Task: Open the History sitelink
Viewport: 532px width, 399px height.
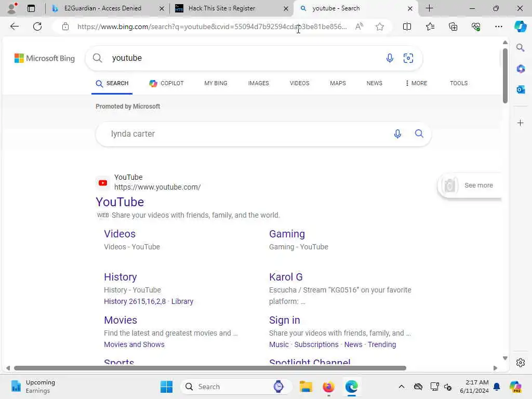Action: 121,277
